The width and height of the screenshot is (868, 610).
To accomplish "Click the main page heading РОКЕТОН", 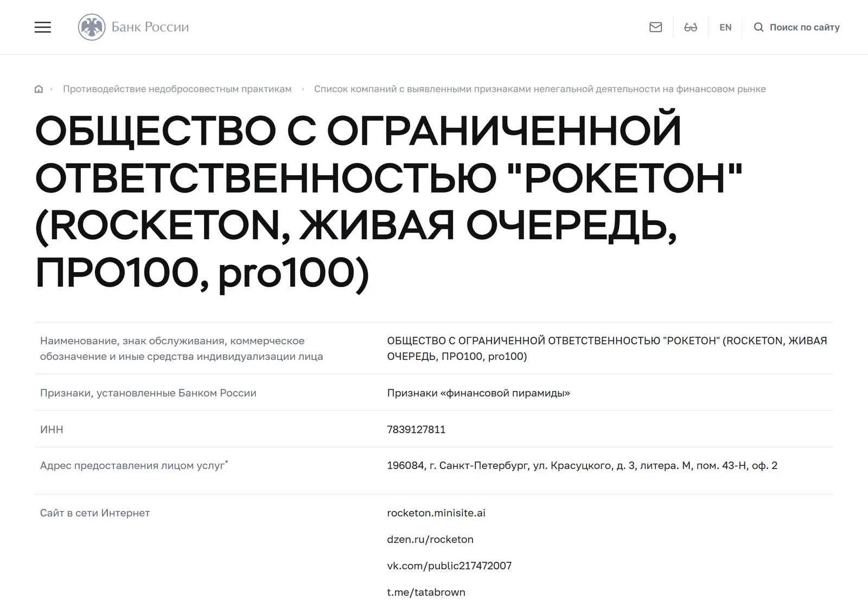I will tap(388, 201).
